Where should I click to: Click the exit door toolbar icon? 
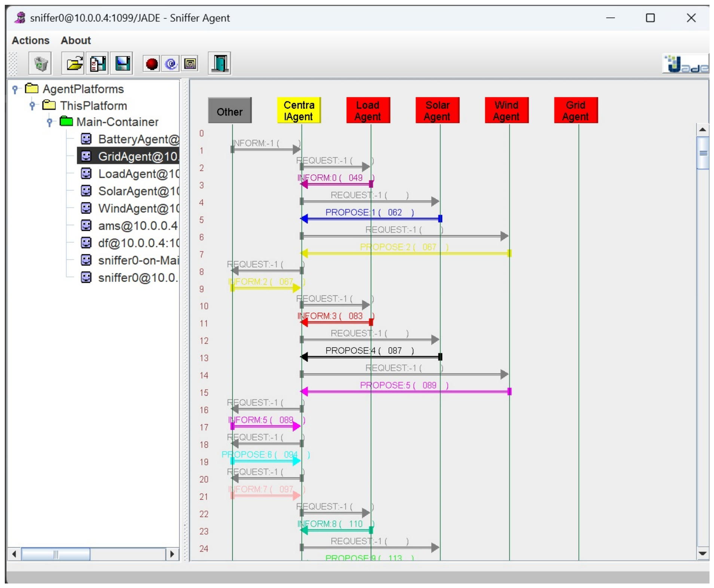click(x=219, y=64)
